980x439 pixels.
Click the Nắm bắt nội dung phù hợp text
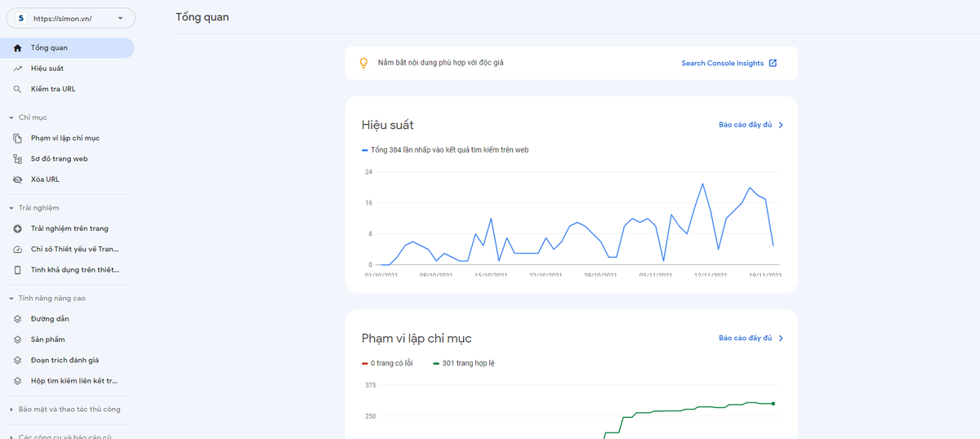[x=441, y=63]
